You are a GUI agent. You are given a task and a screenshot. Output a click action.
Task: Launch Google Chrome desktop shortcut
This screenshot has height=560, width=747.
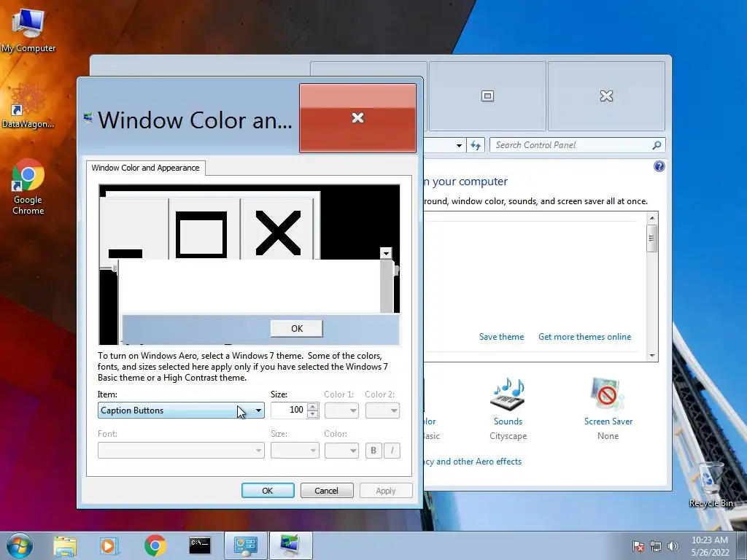coord(28,187)
